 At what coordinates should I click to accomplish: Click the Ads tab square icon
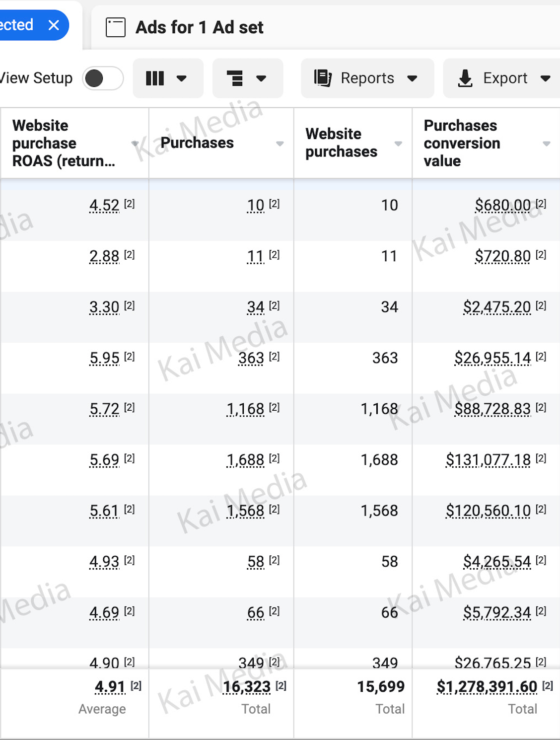pos(115,27)
